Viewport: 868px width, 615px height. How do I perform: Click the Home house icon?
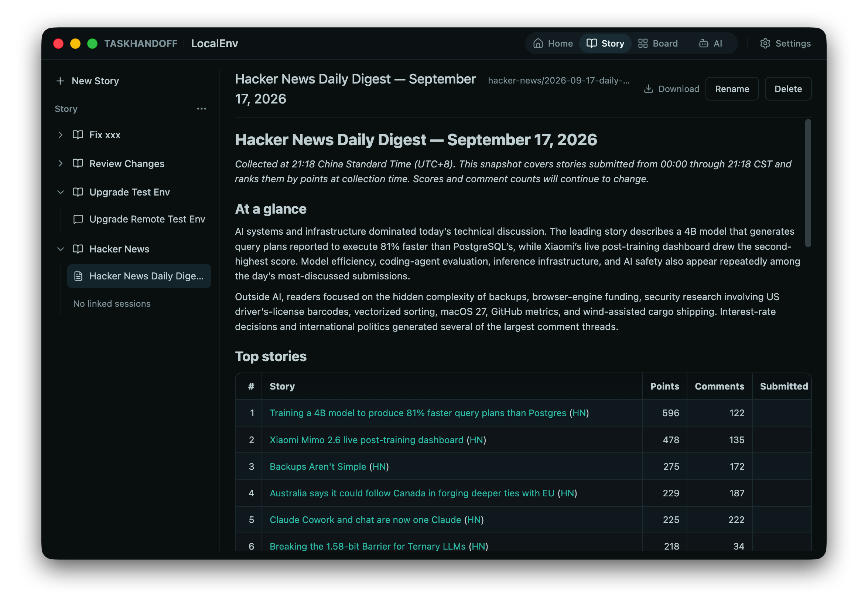(x=538, y=43)
